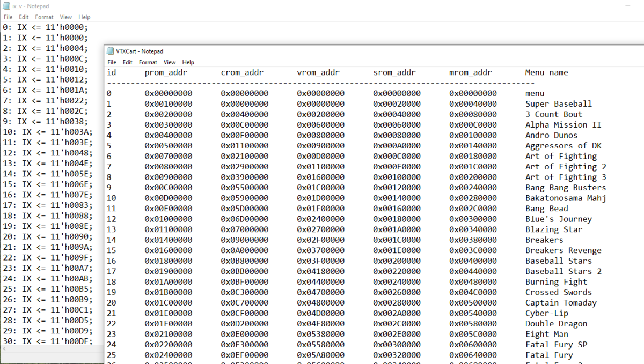Click the 'Menu name' column header text
644x364 pixels.
[x=546, y=72]
